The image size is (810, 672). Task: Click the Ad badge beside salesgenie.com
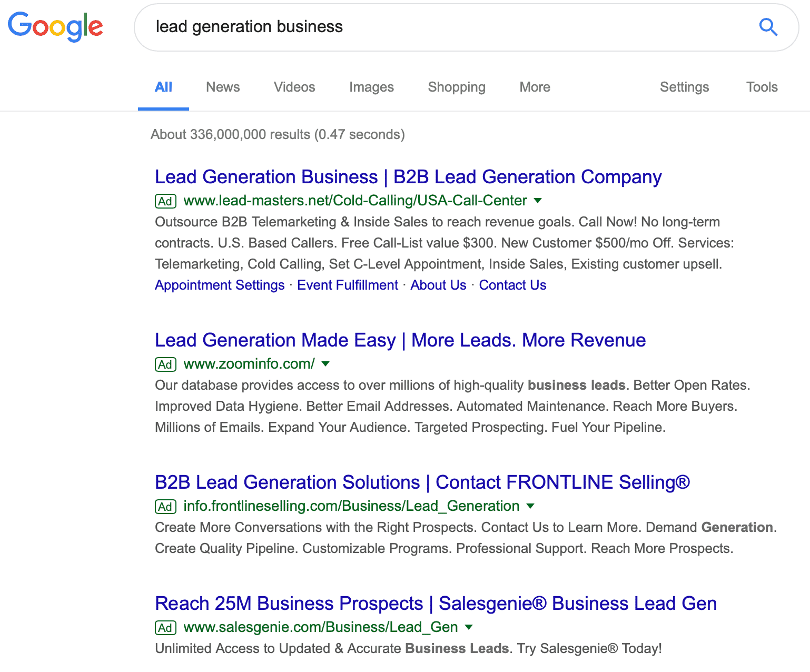click(165, 628)
